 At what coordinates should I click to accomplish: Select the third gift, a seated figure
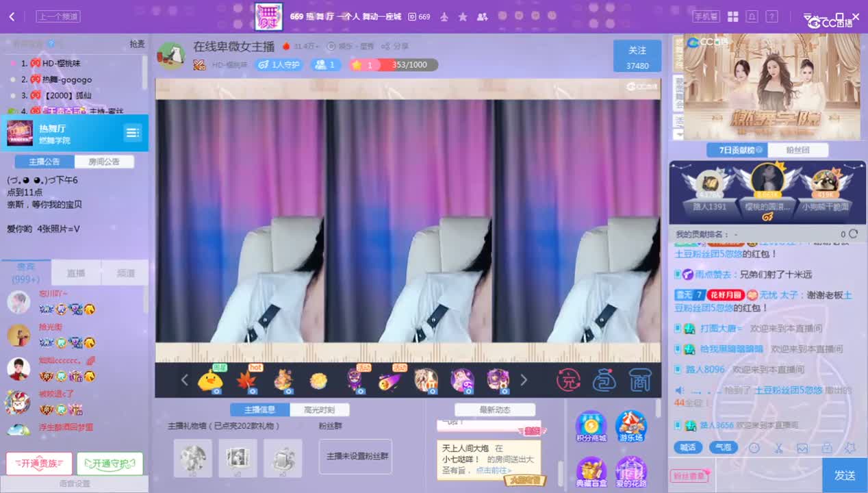click(x=283, y=380)
